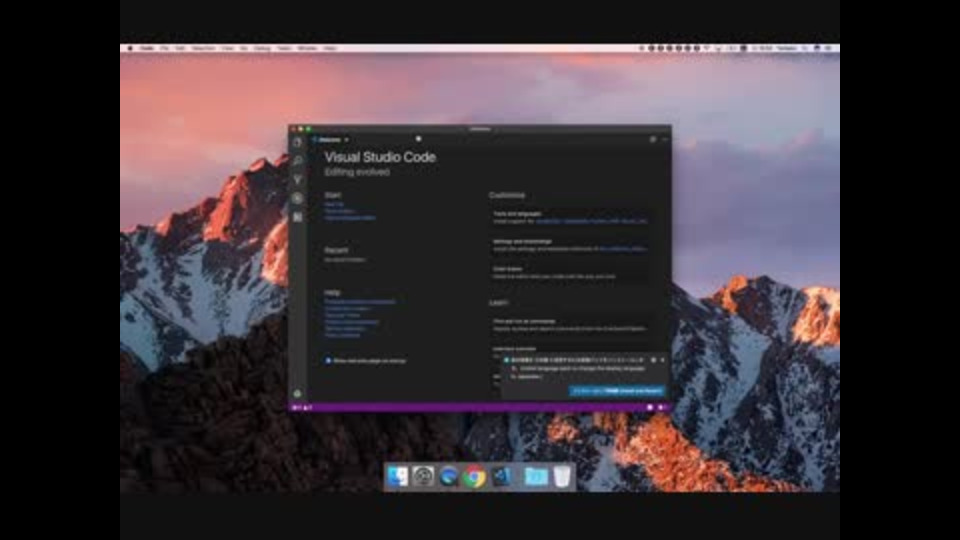Select the Welcome tab

[329, 140]
